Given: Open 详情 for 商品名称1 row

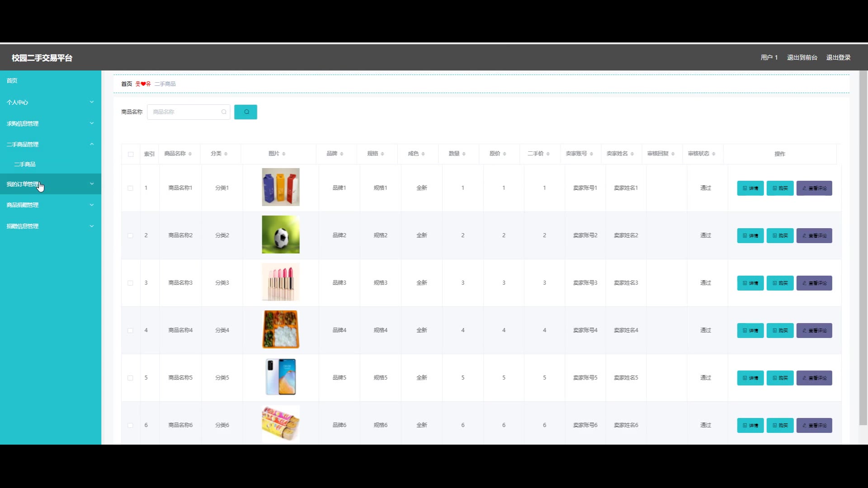Looking at the screenshot, I should 750,188.
